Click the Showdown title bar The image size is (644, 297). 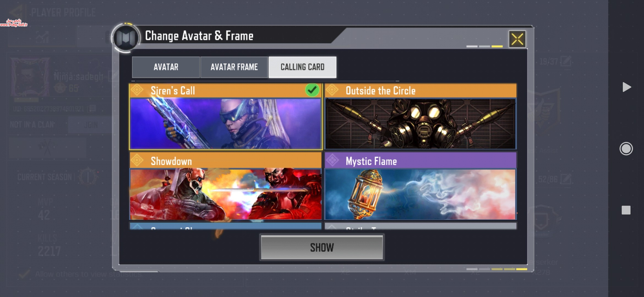[x=225, y=161]
